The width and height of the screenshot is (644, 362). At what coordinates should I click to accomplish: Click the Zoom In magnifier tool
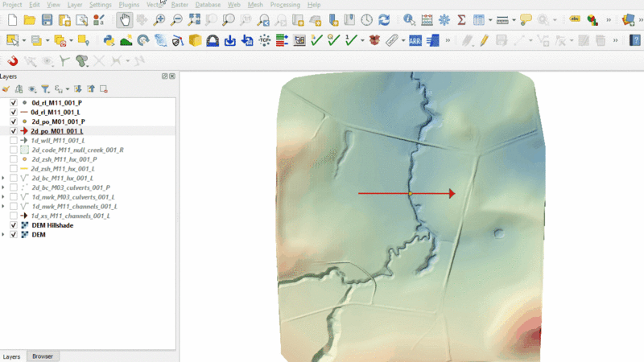159,19
